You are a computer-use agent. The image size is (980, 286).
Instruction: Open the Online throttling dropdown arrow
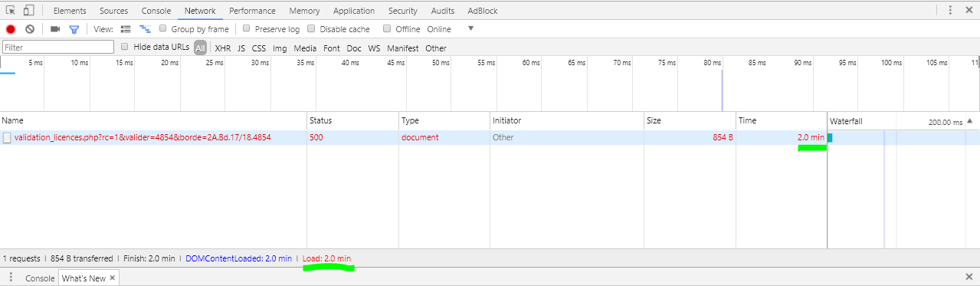click(470, 28)
